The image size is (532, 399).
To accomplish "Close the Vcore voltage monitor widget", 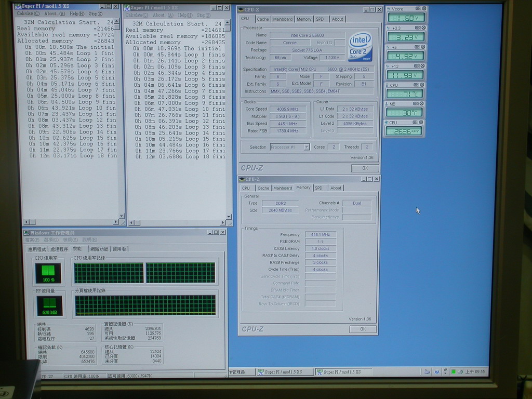I will point(424,8).
